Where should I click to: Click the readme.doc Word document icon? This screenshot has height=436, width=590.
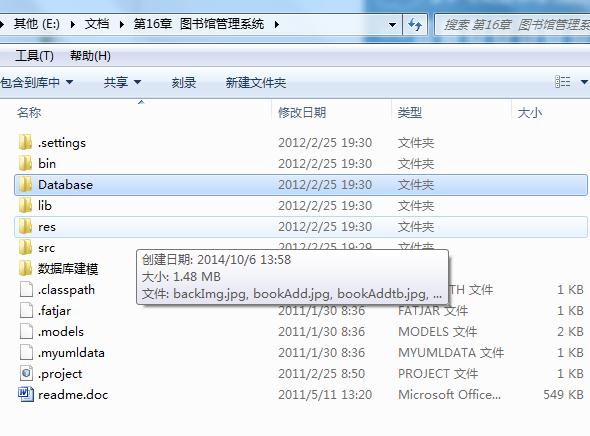coord(26,395)
